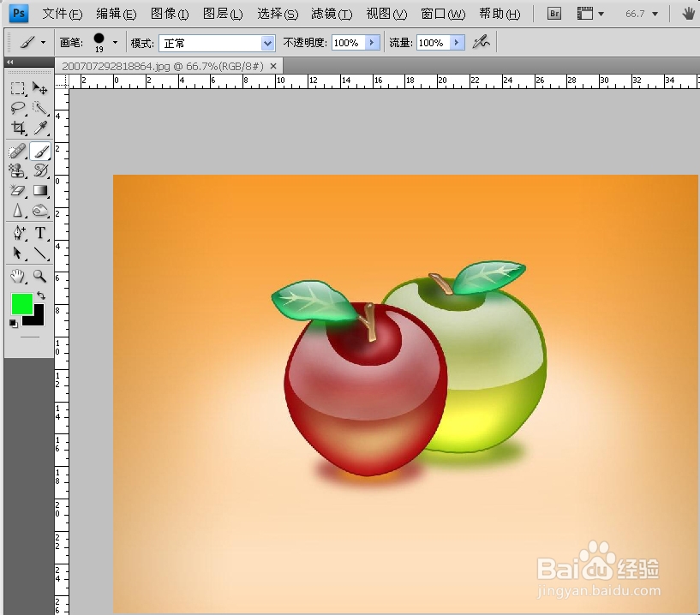
Task: Select the Line tool
Action: point(40,253)
